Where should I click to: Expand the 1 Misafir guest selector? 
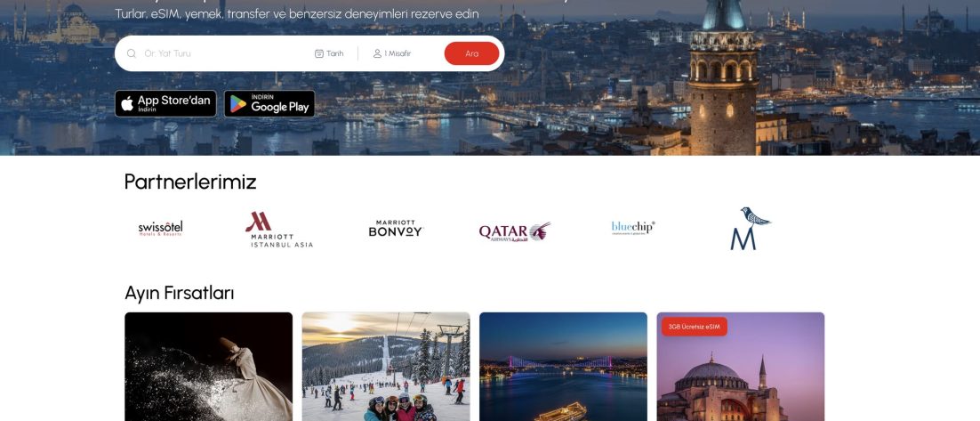click(x=392, y=53)
